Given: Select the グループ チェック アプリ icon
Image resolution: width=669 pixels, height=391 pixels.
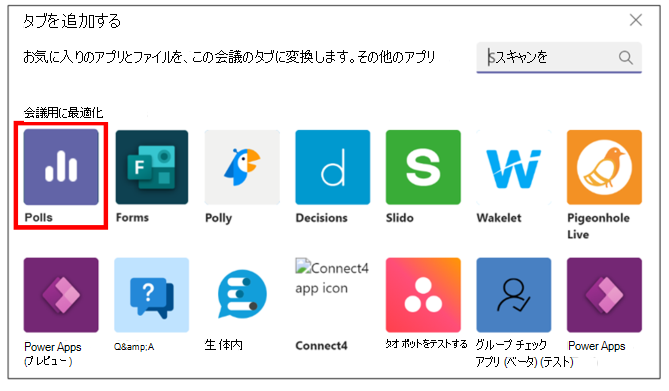Looking at the screenshot, I should point(513,295).
